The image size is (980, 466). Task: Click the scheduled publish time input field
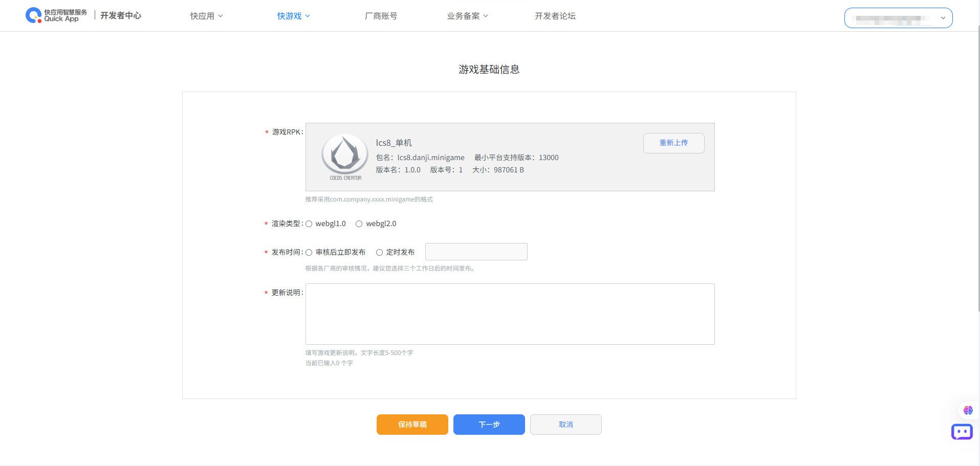pos(476,252)
